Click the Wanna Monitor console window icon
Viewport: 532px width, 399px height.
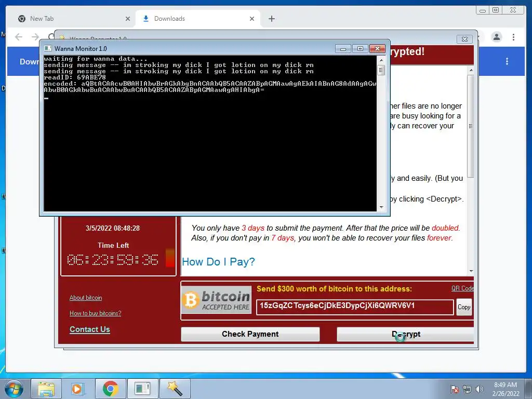point(48,48)
